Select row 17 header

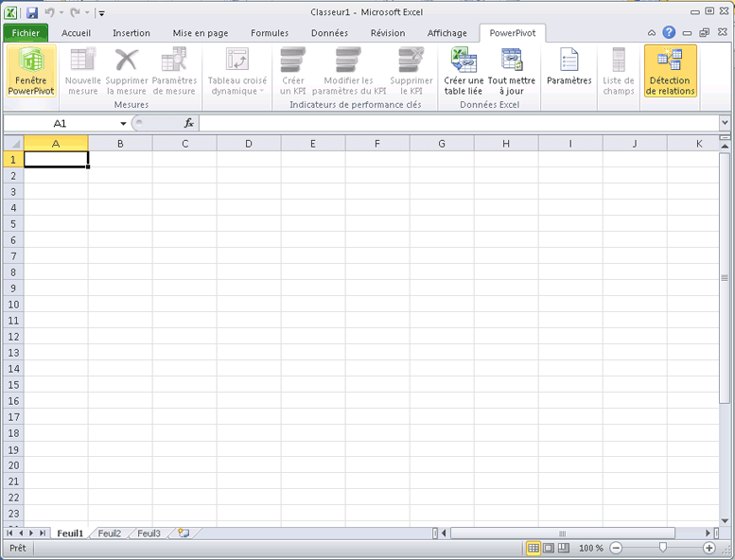13,417
